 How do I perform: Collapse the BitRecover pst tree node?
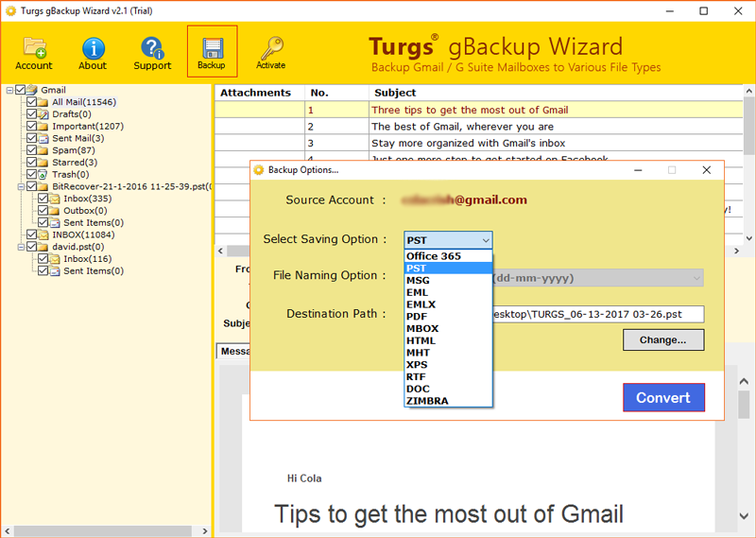21,186
